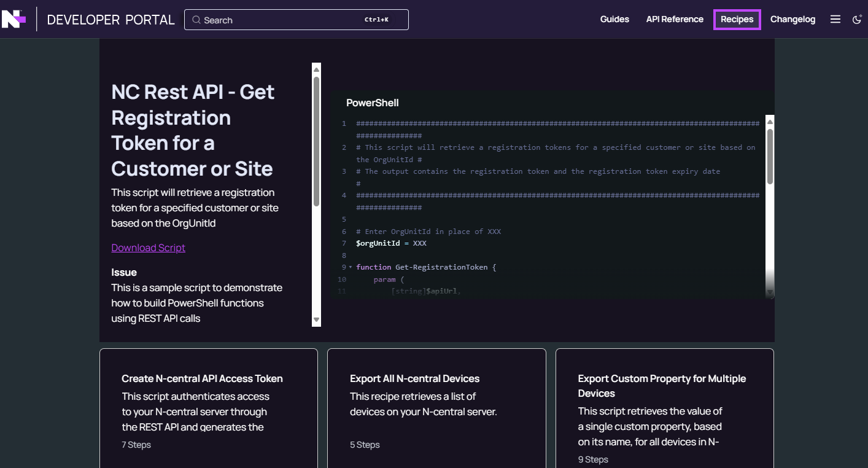Focus the Search input field
Image resolution: width=868 pixels, height=468 pixels.
pyautogui.click(x=296, y=20)
